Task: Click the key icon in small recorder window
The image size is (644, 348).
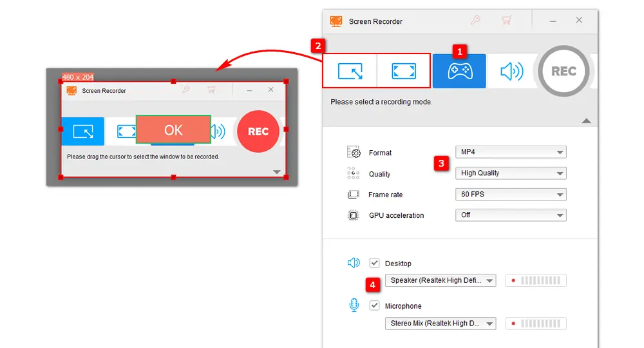Action: (186, 89)
